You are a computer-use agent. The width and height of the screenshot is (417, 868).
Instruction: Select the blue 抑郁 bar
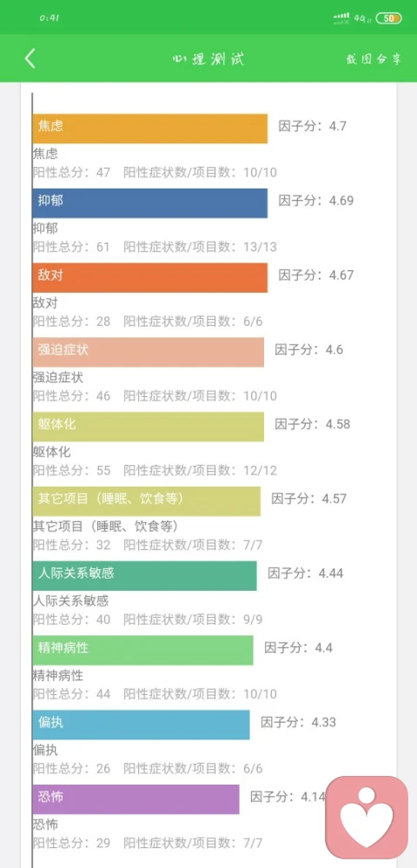[149, 203]
